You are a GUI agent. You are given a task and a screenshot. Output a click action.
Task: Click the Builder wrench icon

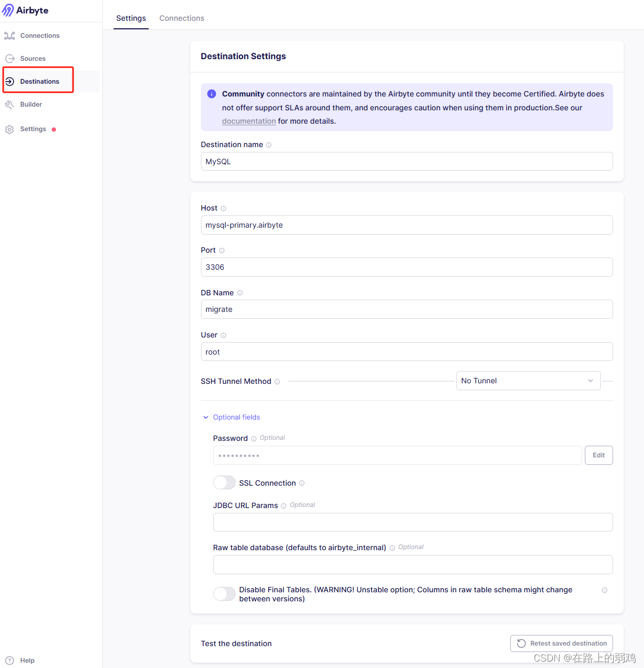(10, 104)
